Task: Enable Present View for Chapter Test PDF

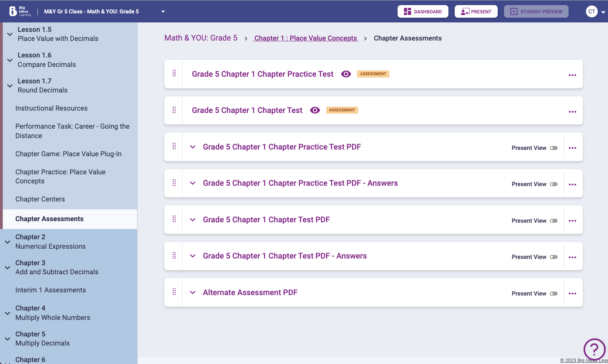Action: (554, 221)
